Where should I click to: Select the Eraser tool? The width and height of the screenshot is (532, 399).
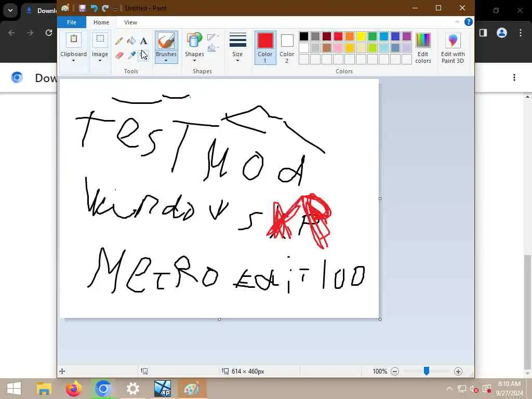tap(119, 55)
